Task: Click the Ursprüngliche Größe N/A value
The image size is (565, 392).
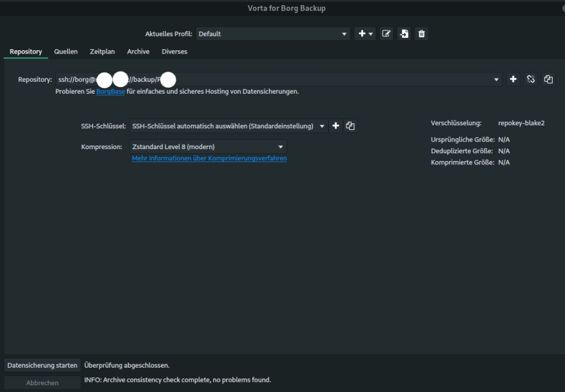Action: tap(504, 140)
